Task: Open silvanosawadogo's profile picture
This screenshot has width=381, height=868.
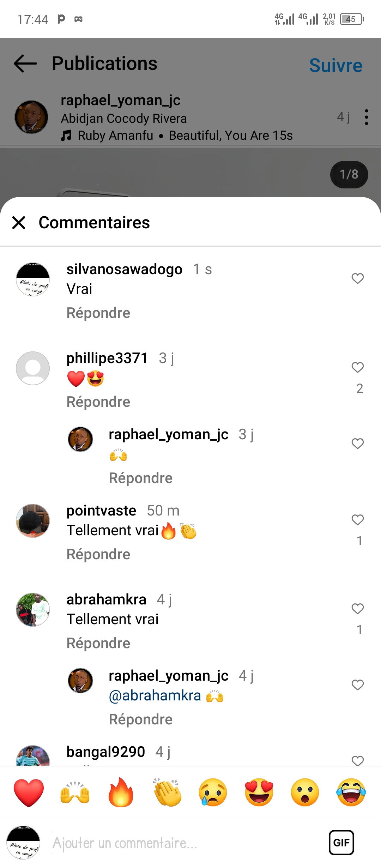Action: click(x=33, y=279)
